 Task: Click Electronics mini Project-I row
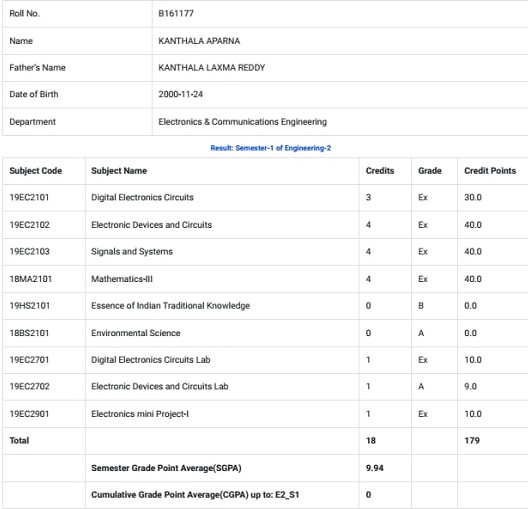(x=265, y=414)
